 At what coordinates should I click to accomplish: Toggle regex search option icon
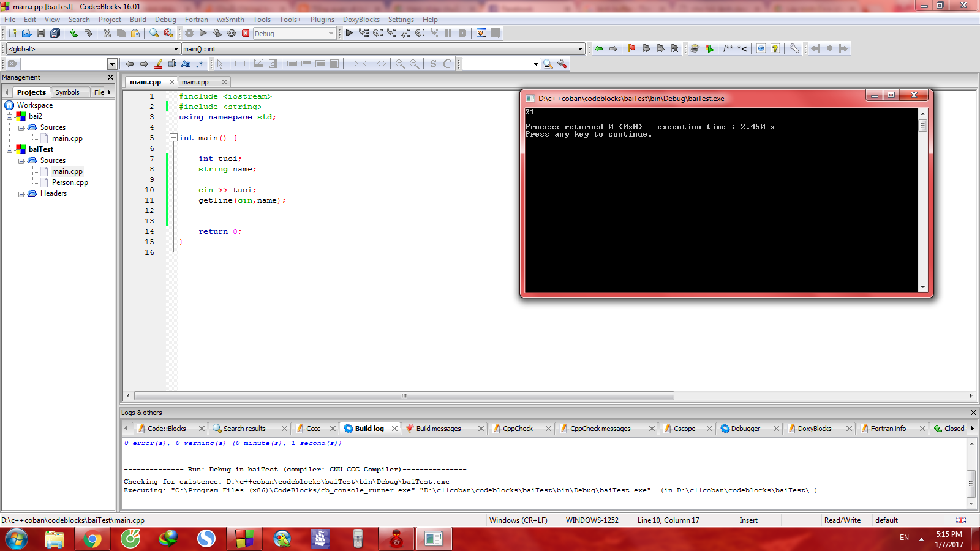[200, 64]
